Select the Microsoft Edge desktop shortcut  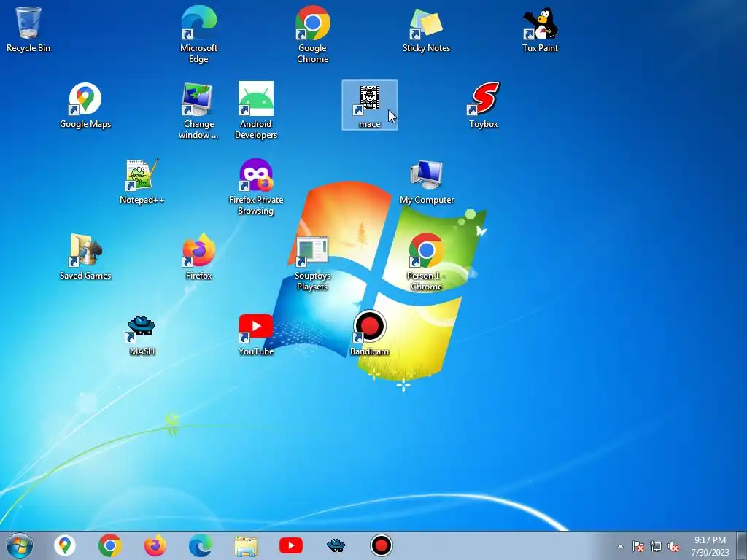pyautogui.click(x=198, y=34)
